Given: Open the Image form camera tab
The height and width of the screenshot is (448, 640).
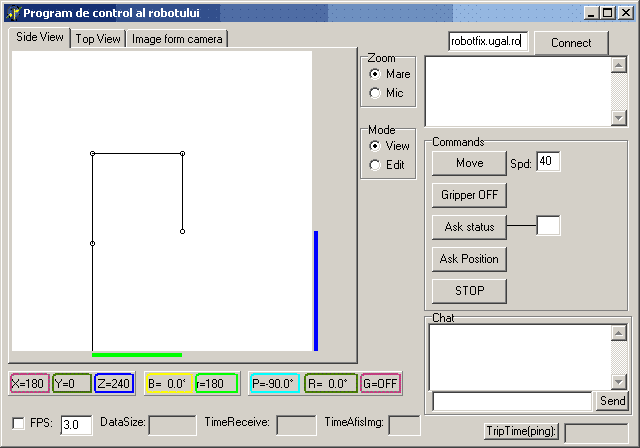Looking at the screenshot, I should (x=179, y=38).
